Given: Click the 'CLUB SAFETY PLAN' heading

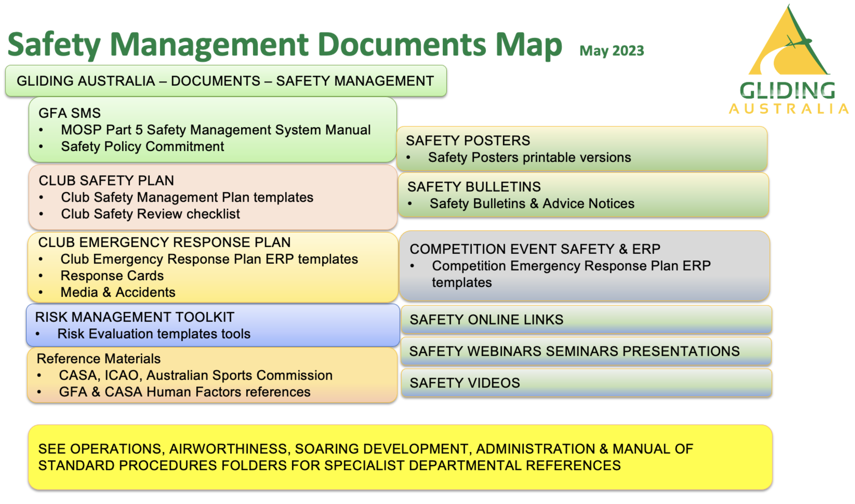Looking at the screenshot, I should [x=106, y=181].
